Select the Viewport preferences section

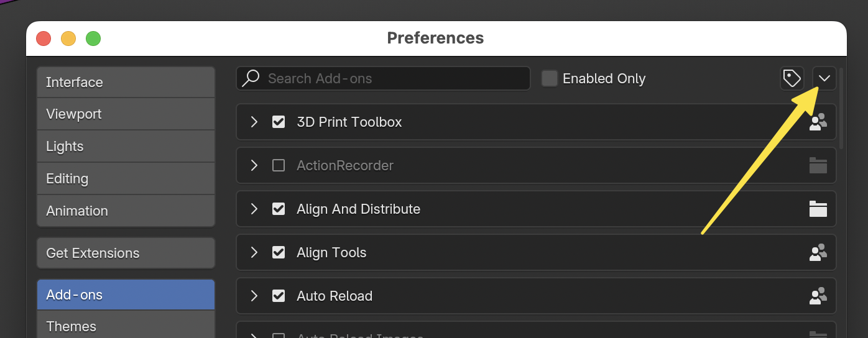pyautogui.click(x=126, y=114)
